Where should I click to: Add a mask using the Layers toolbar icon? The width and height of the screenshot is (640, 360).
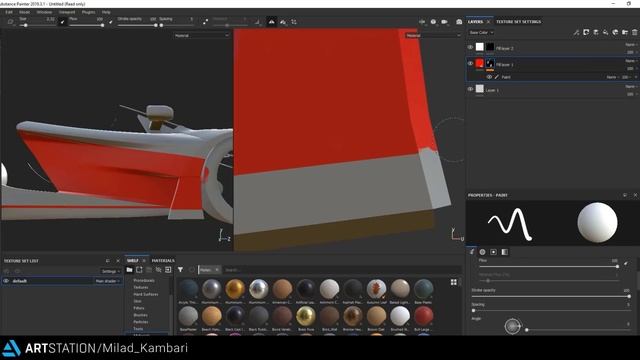[586, 32]
